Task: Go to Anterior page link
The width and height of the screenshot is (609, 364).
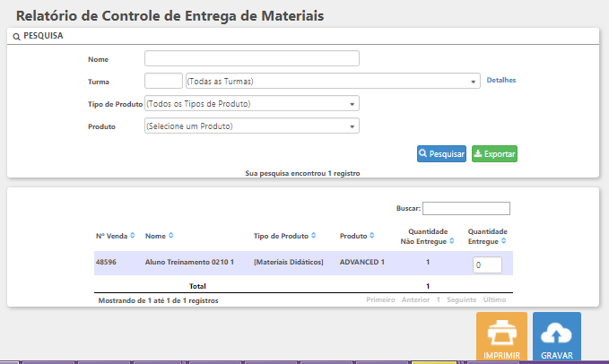Action: pyautogui.click(x=415, y=299)
